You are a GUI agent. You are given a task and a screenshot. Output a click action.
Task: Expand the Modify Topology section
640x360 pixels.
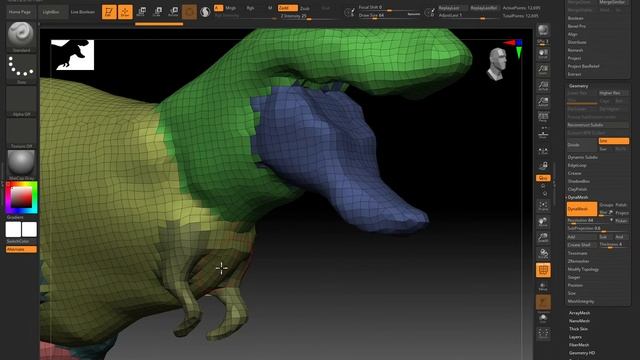pos(583,269)
